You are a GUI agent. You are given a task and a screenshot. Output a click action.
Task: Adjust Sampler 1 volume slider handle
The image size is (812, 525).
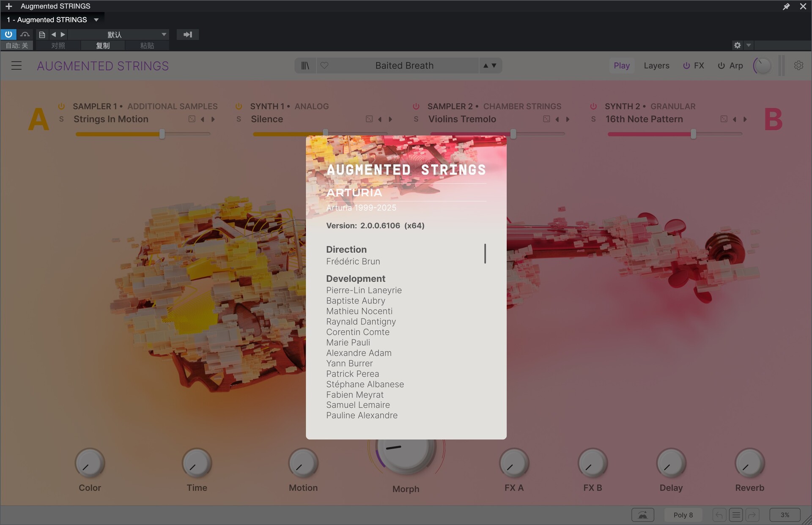[x=162, y=134]
